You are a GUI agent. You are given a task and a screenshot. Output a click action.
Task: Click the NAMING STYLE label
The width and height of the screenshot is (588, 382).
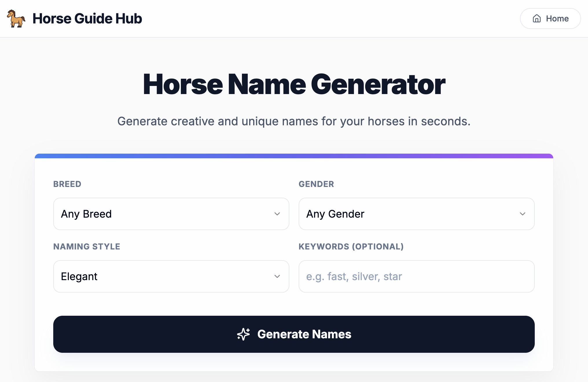point(87,247)
